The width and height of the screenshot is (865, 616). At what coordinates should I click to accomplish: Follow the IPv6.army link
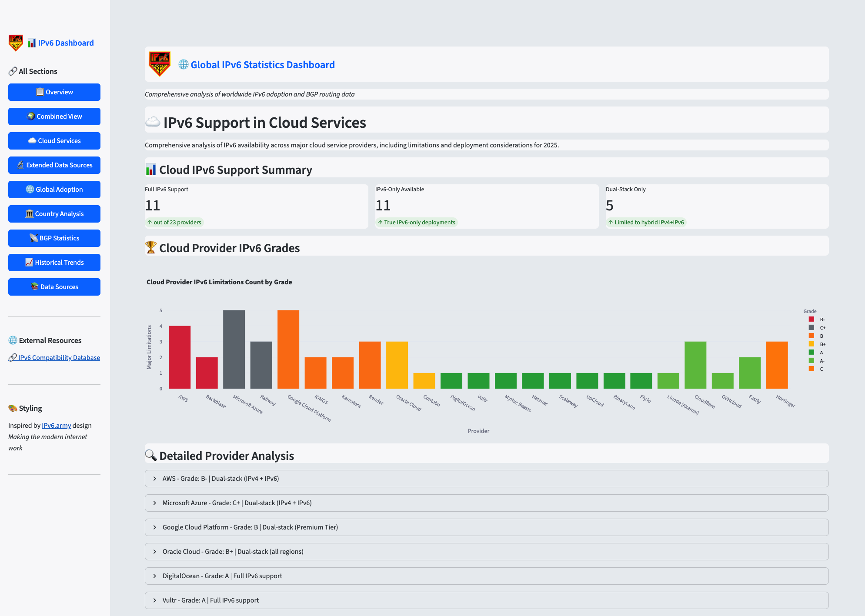point(56,426)
